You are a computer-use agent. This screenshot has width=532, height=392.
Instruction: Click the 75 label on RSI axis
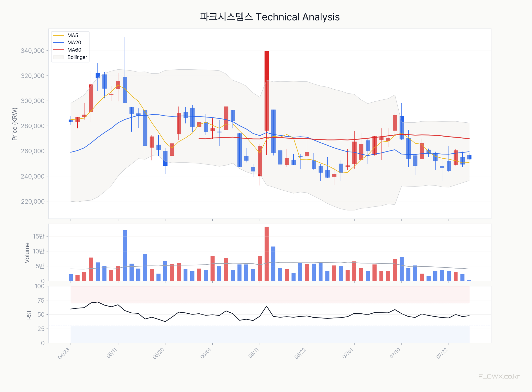click(41, 301)
